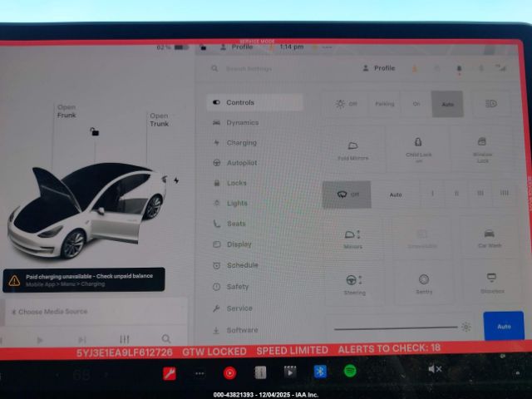
Task: Enable Car Wash mode
Action: 490,239
